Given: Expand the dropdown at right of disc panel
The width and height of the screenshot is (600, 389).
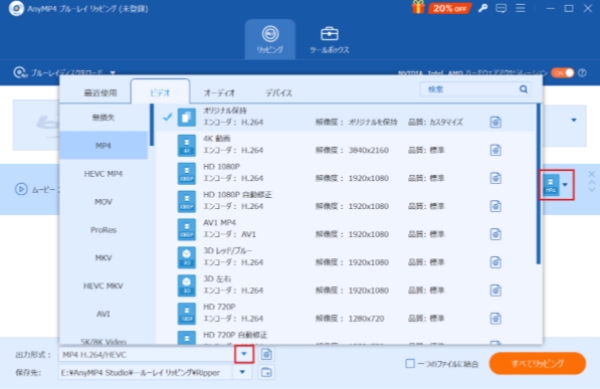Looking at the screenshot, I should coord(574,120).
